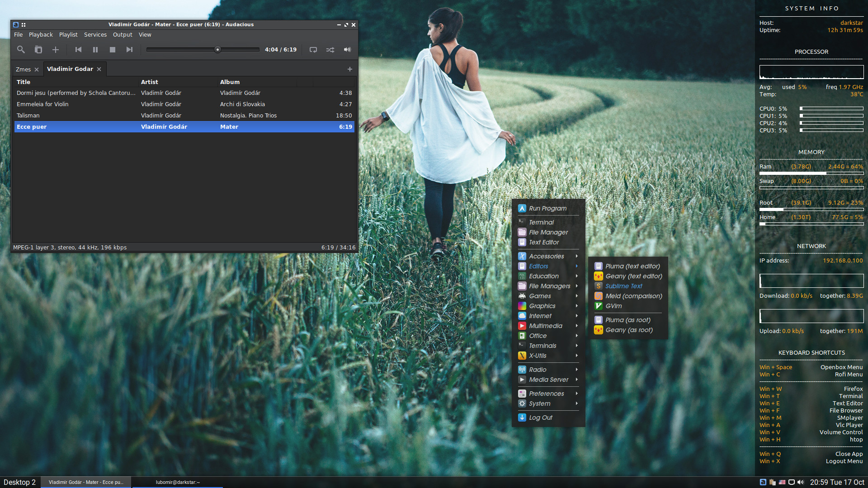Screen dimensions: 868x488
Task: Open the Playback menu
Action: 41,35
